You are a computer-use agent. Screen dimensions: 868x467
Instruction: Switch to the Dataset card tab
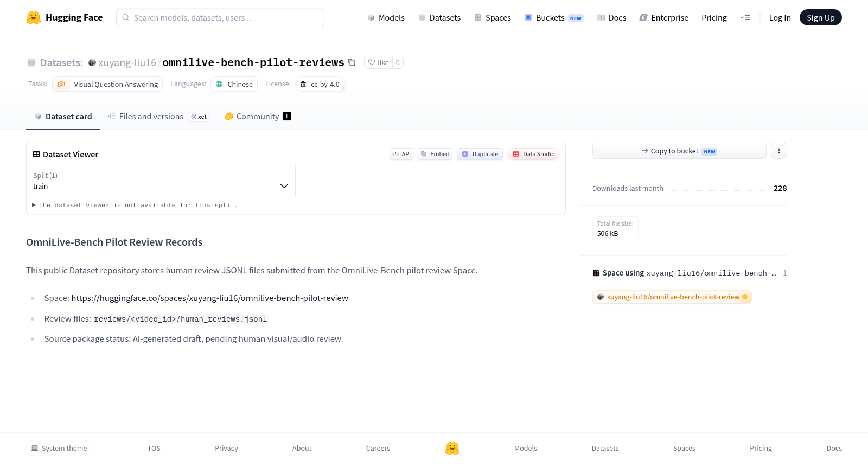pos(63,117)
